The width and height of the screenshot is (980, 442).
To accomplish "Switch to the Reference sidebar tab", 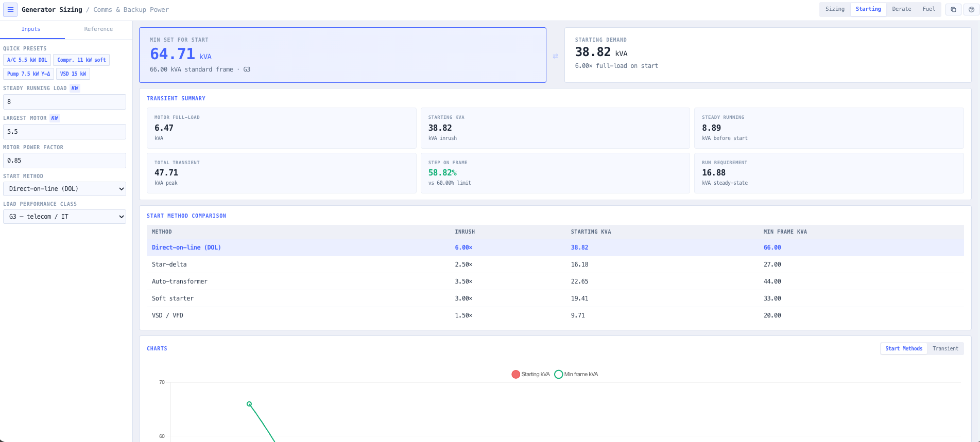I will (98, 29).
